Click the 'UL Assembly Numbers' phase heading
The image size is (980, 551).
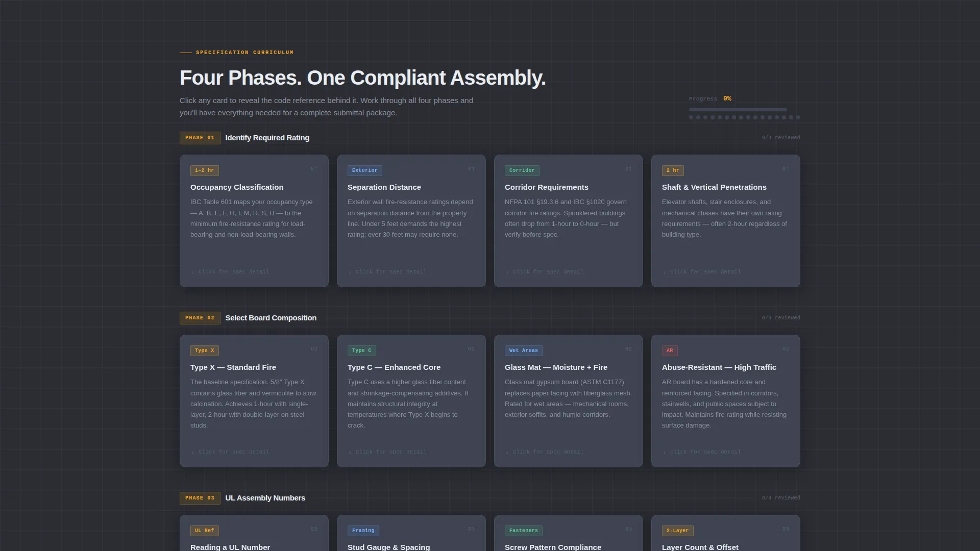click(x=265, y=498)
